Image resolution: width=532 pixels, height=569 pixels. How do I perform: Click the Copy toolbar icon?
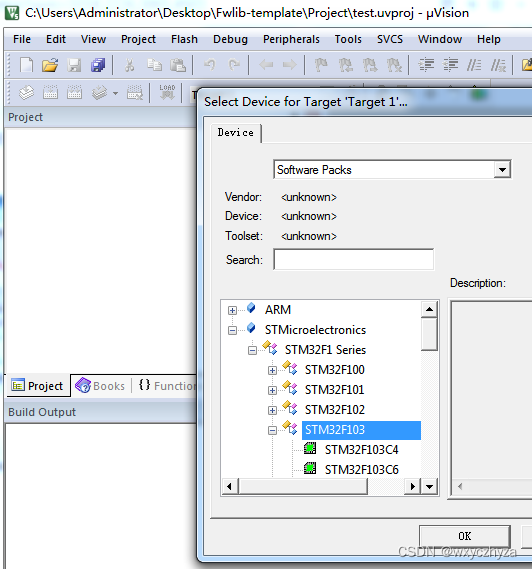[154, 65]
